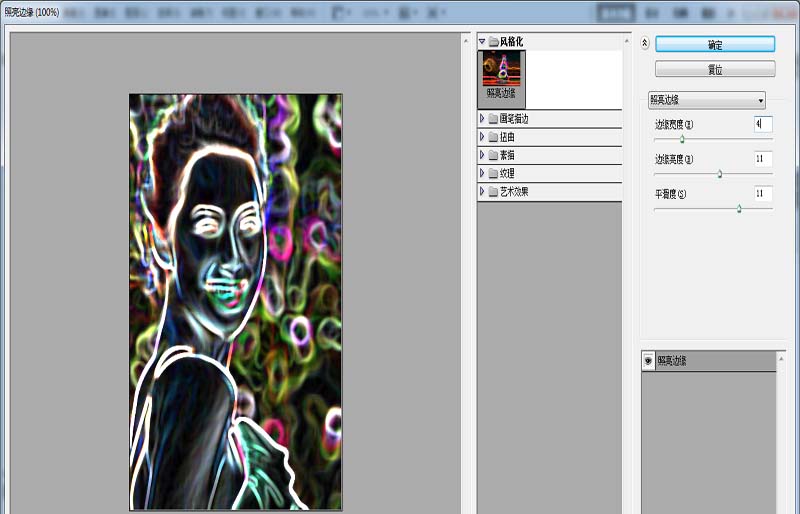This screenshot has height=514, width=800.
Task: Select the 照亮边缘 effect layer row
Action: pyautogui.click(x=709, y=361)
